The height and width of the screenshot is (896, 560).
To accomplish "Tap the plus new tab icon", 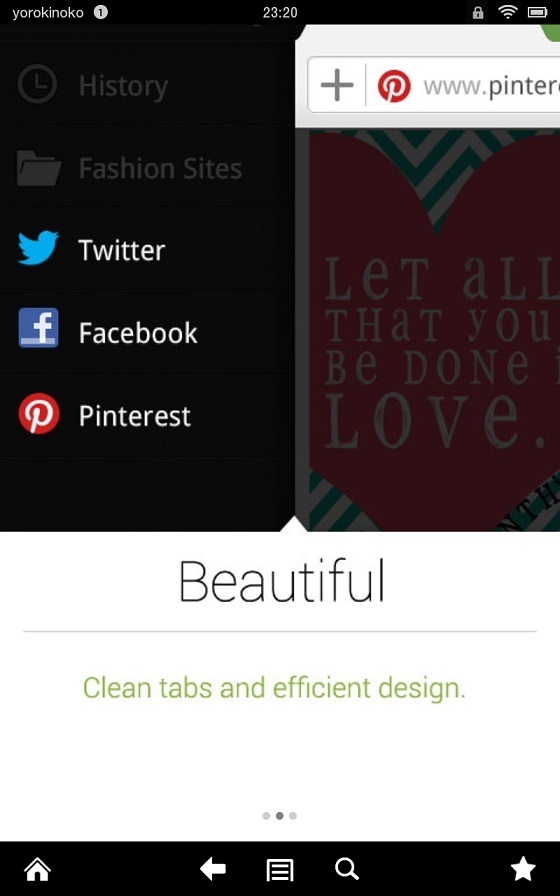I will click(337, 86).
